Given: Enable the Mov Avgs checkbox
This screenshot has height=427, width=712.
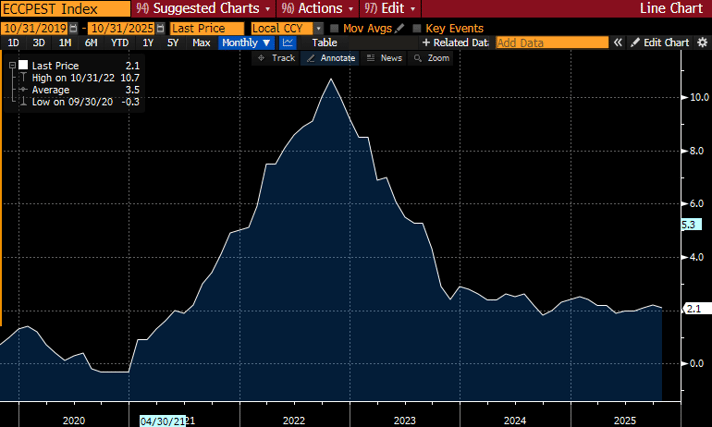Looking at the screenshot, I should pyautogui.click(x=334, y=28).
